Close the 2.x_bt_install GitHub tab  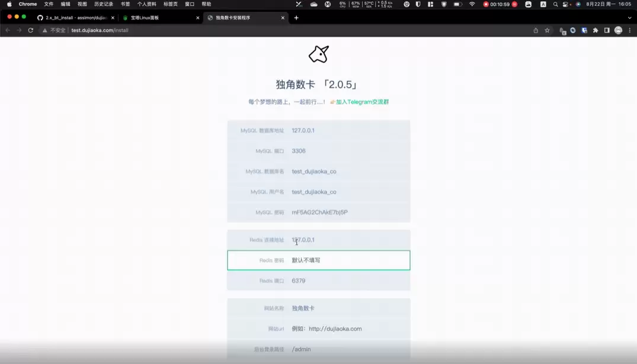(x=113, y=18)
